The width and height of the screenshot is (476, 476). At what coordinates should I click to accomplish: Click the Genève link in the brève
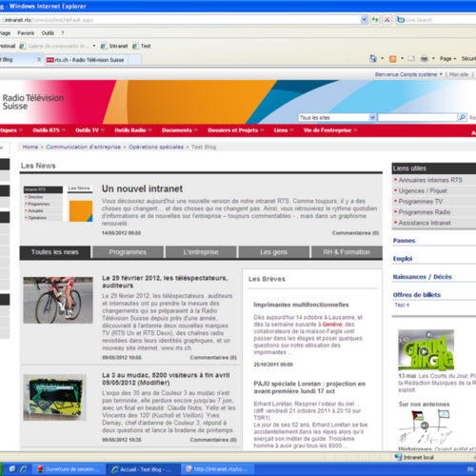(x=332, y=325)
